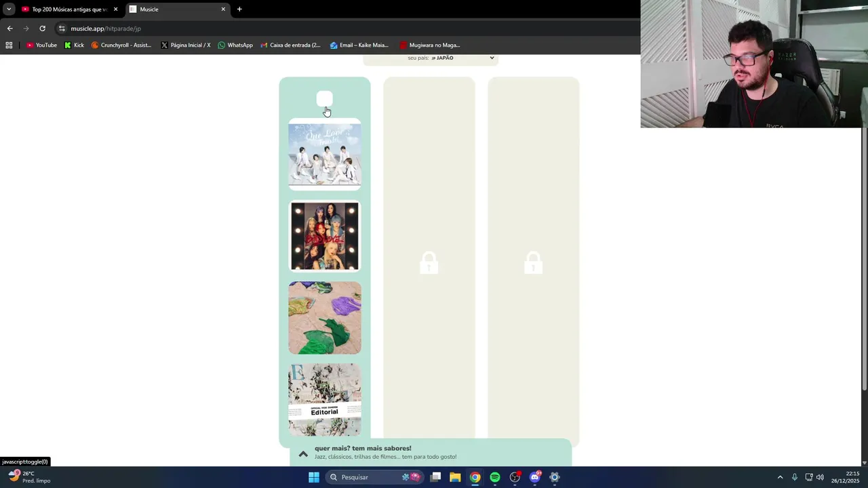Click the locked right column padlock
Viewport: 868px width, 488px height.
533,262
